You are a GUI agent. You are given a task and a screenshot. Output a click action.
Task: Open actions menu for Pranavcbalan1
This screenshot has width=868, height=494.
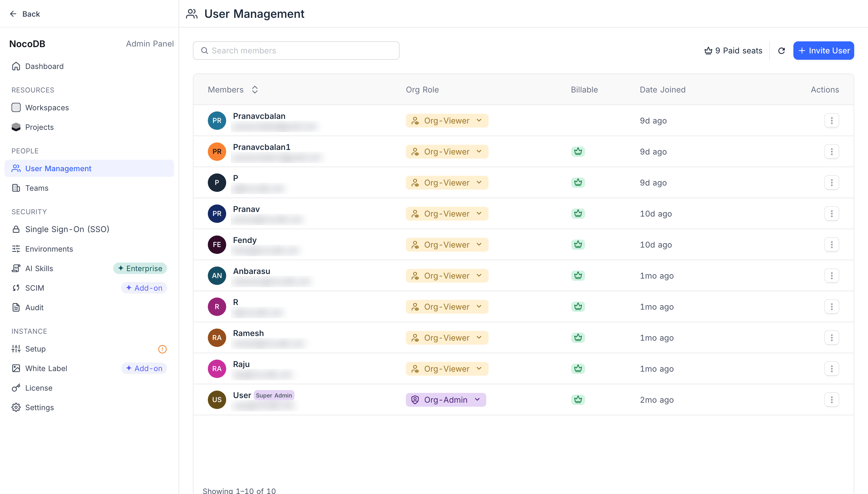(x=831, y=152)
